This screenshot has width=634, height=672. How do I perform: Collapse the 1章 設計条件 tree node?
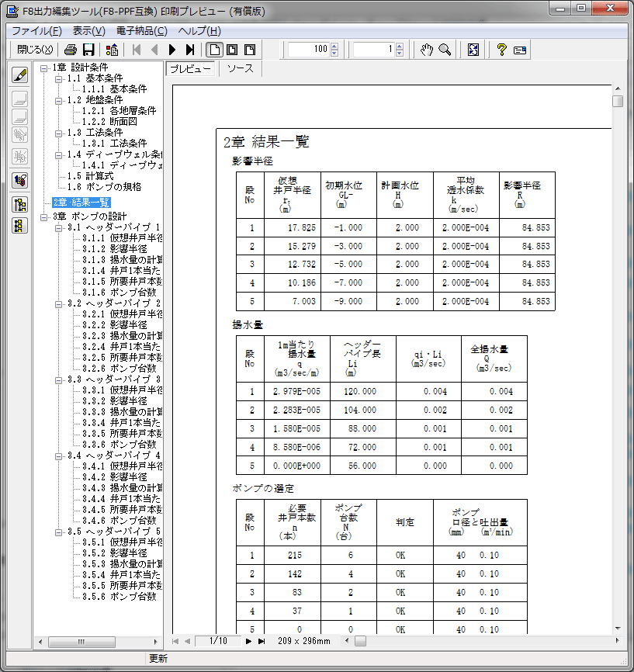tap(43, 68)
